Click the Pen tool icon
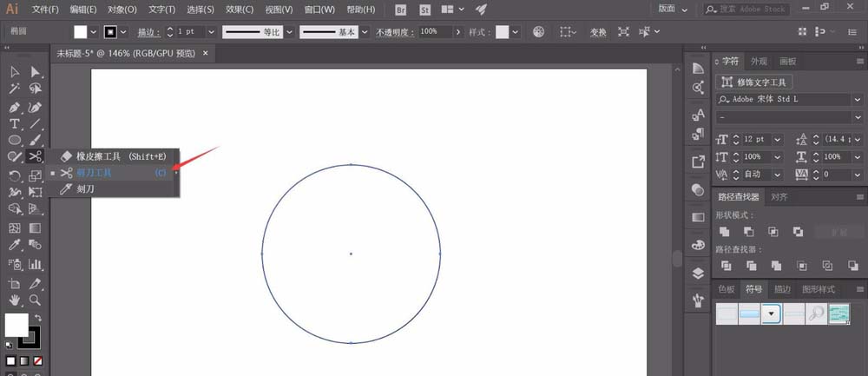The height and width of the screenshot is (376, 868). (15, 108)
